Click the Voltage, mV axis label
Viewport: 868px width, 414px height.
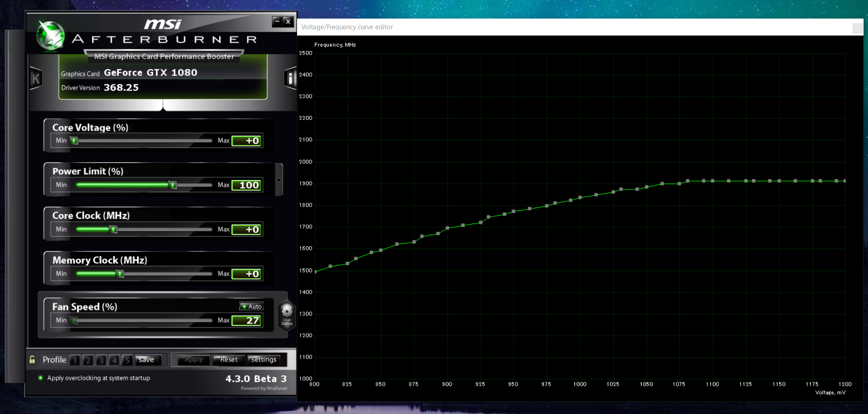pyautogui.click(x=830, y=393)
